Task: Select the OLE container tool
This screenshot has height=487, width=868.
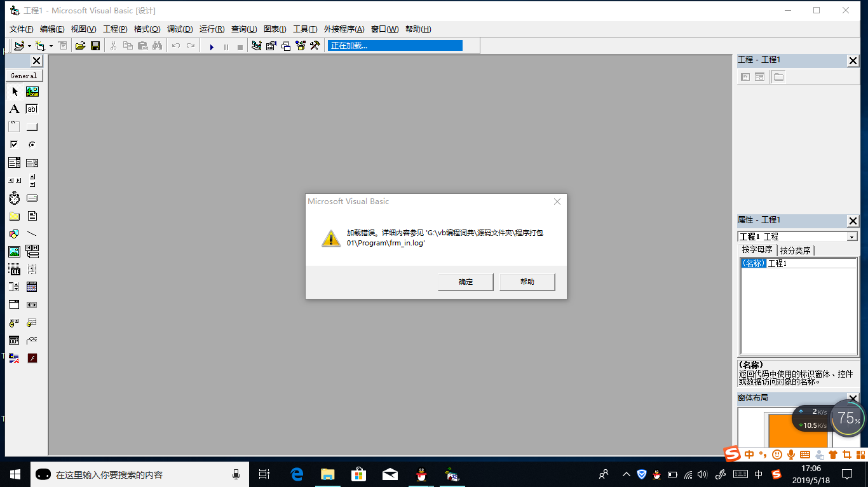Action: [15, 270]
